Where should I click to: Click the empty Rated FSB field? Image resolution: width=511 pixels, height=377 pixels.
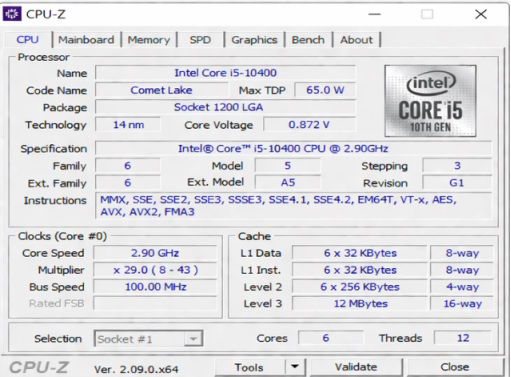[155, 304]
